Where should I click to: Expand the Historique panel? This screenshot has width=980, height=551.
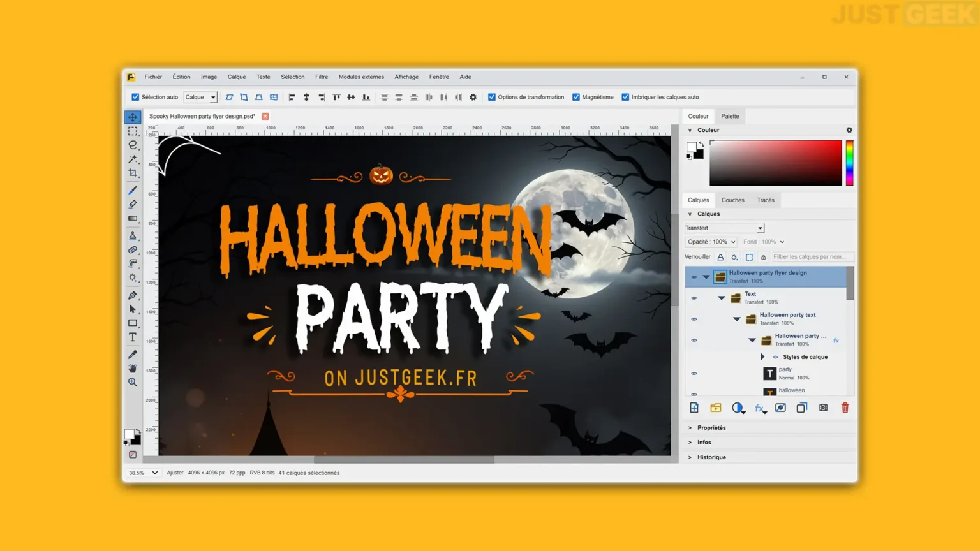click(x=690, y=457)
